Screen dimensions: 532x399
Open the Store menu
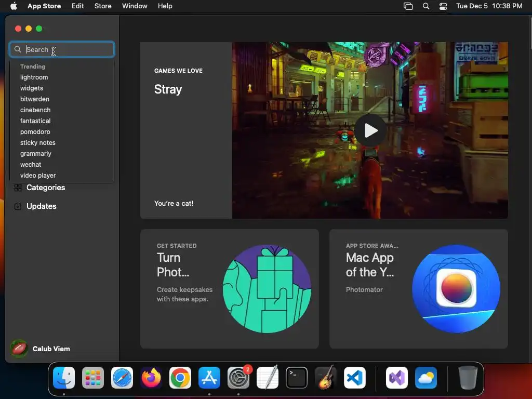(103, 6)
